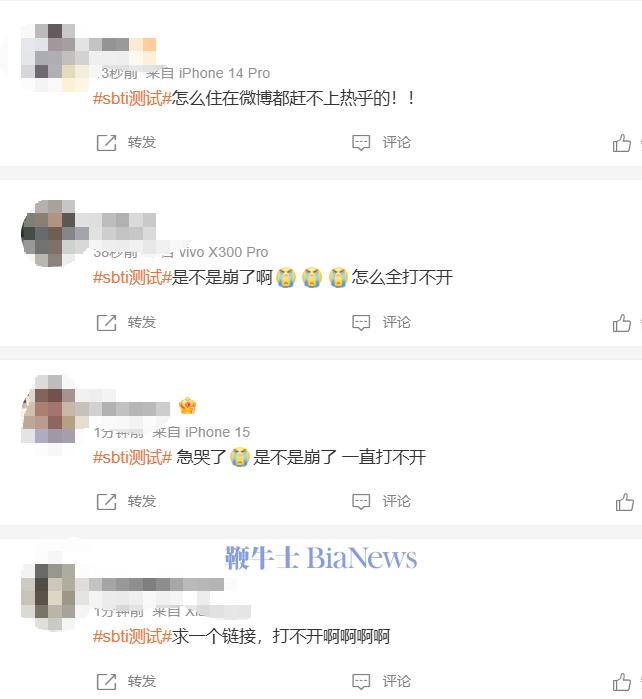Click the repost icon under the iPhone 14 Pro post
This screenshot has height=699, width=642.
[x=107, y=143]
